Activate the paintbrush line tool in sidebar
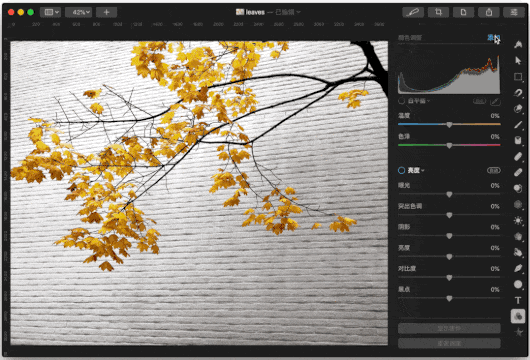Viewport: 530px width, 360px height. 518,125
